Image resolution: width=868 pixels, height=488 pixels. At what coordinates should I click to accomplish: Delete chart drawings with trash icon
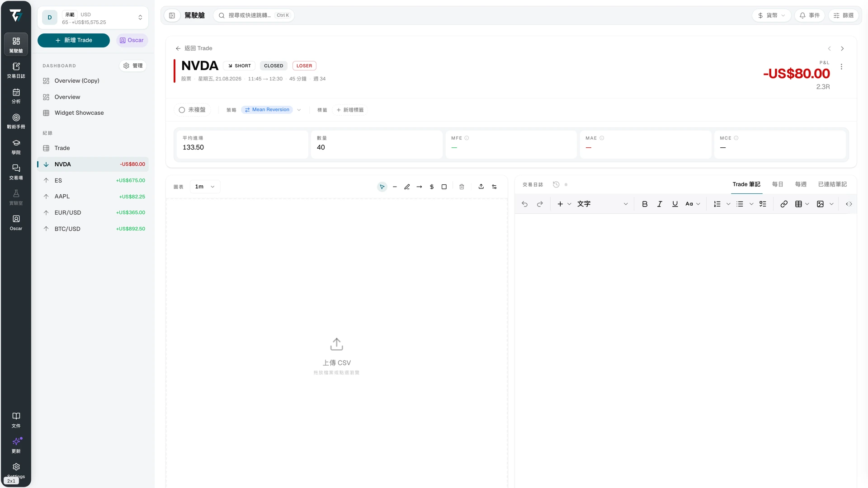(x=462, y=187)
